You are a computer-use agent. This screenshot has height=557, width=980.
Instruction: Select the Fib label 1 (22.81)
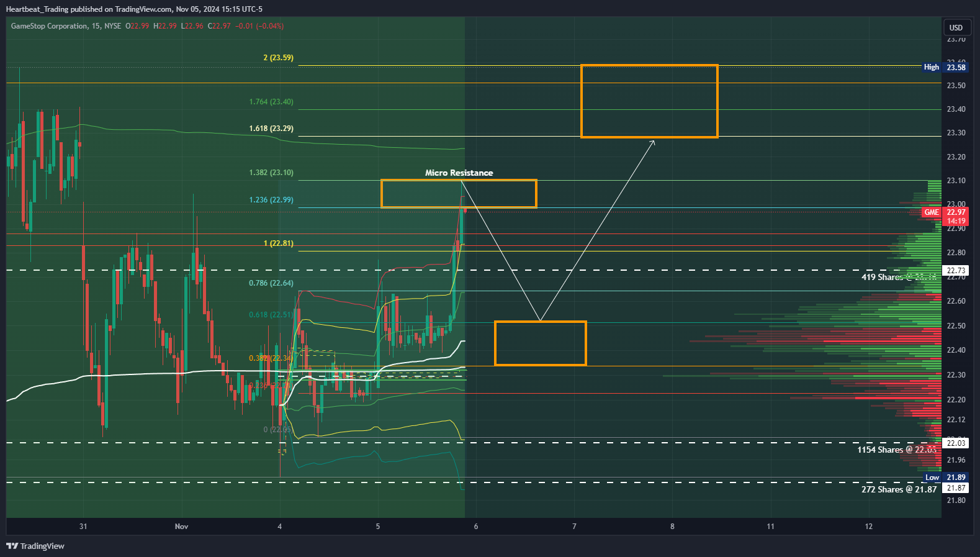(x=278, y=243)
